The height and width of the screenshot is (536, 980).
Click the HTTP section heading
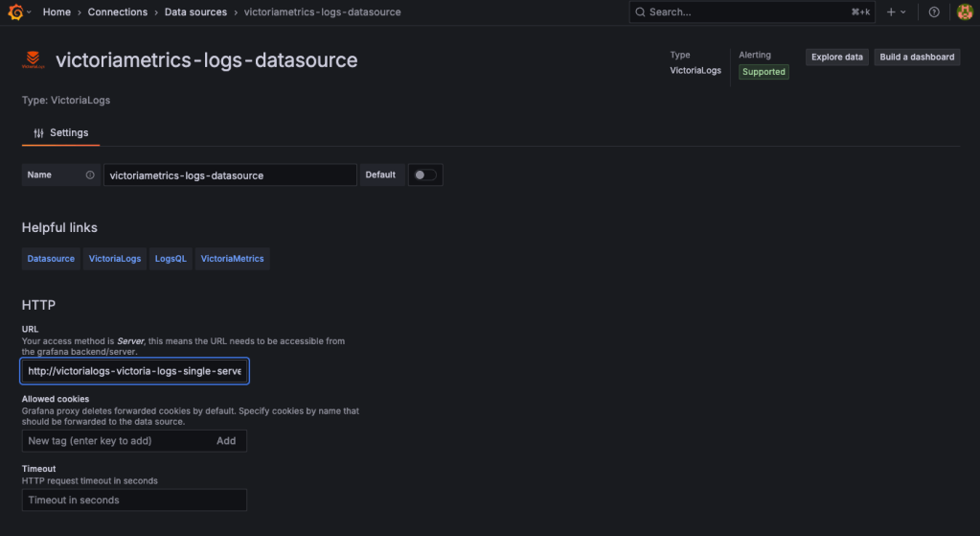click(x=38, y=305)
